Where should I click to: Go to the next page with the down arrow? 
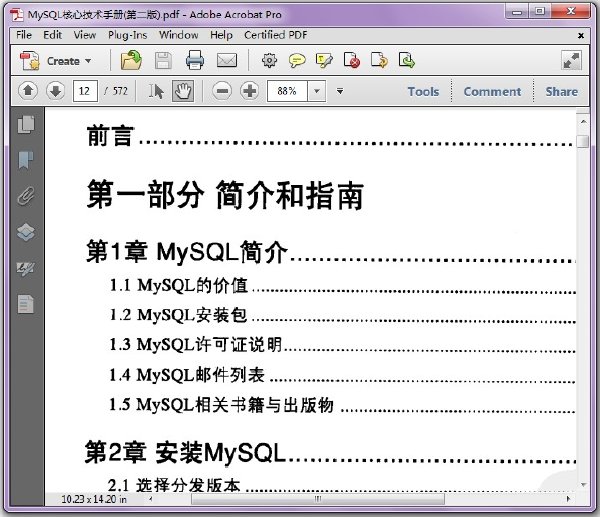point(55,91)
